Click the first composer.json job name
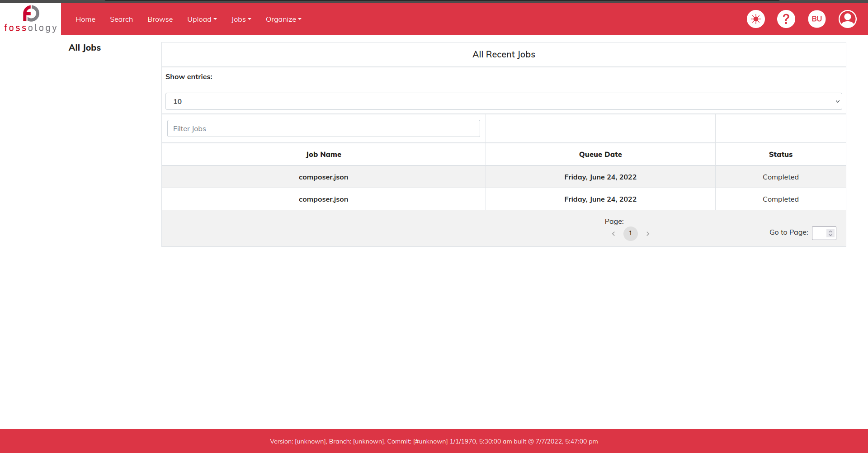 point(324,177)
